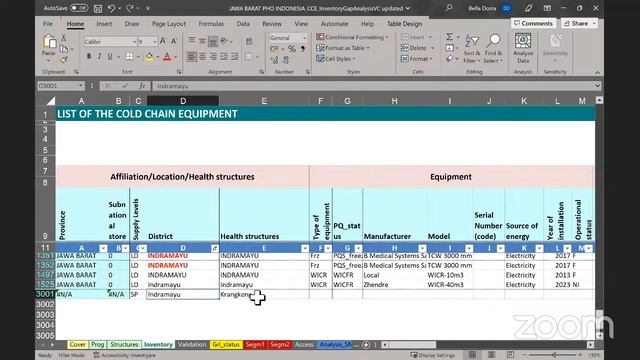This screenshot has height=360, width=640.
Task: Open the filtered District column D dropdown
Action: click(214, 248)
